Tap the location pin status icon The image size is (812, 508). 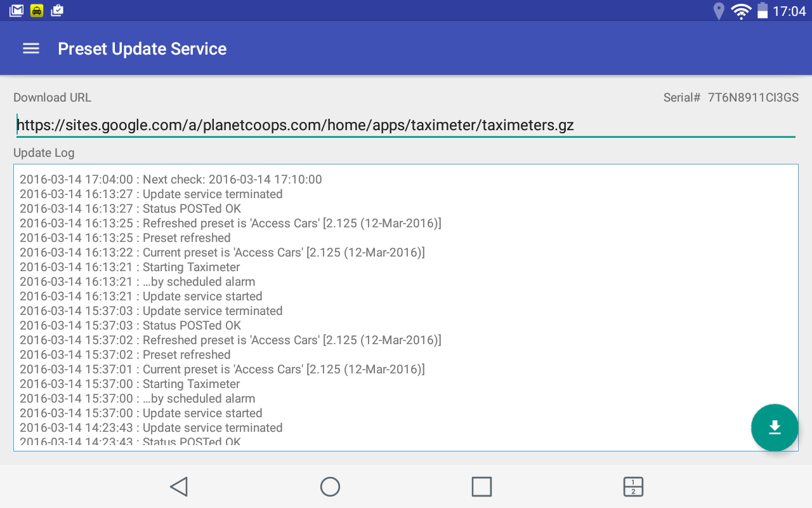pyautogui.click(x=719, y=11)
